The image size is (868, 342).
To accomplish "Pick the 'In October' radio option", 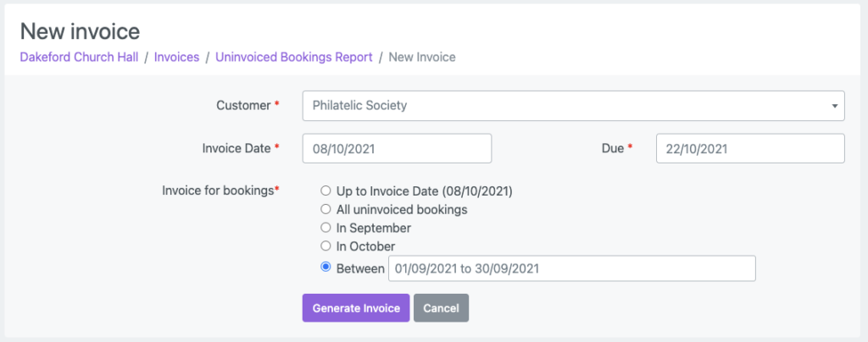I will tap(325, 245).
